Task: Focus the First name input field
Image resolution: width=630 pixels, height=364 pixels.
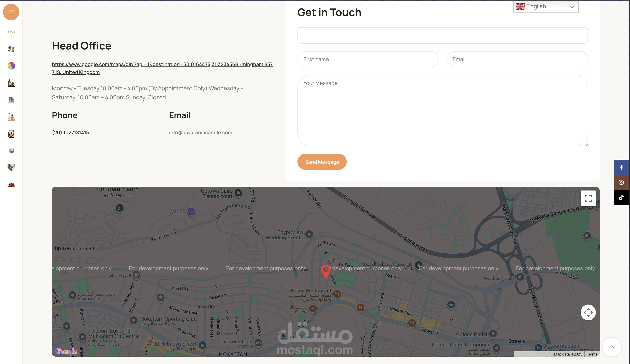Action: (x=368, y=59)
